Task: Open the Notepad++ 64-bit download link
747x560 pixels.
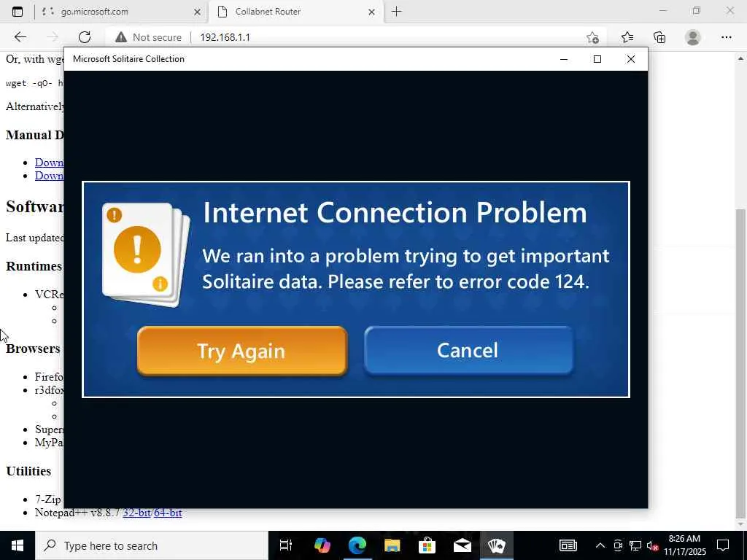Action: coord(168,513)
